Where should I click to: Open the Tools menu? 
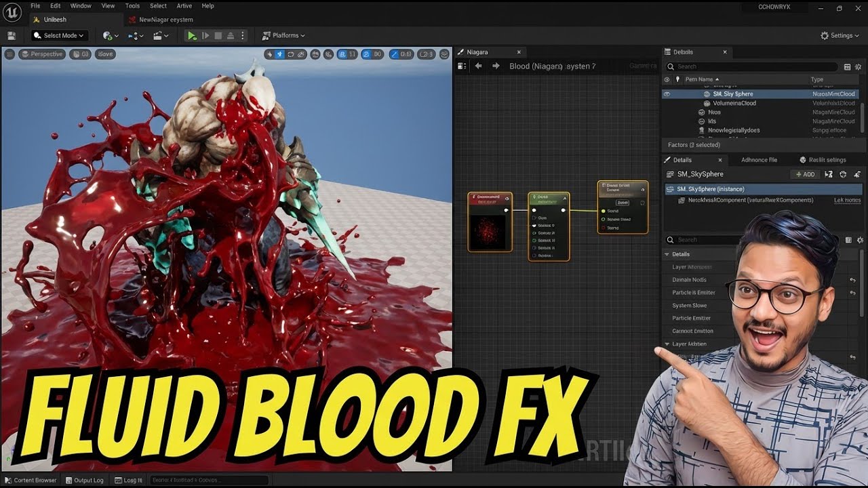tap(132, 5)
